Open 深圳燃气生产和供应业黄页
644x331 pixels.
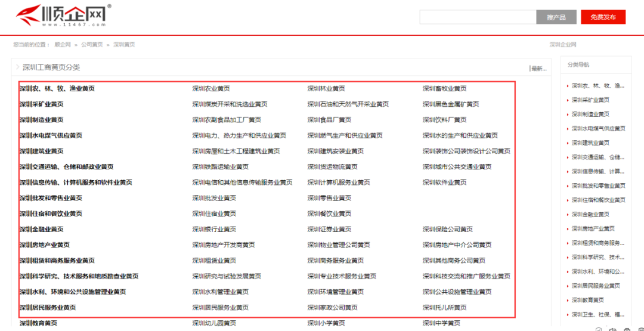pyautogui.click(x=345, y=135)
